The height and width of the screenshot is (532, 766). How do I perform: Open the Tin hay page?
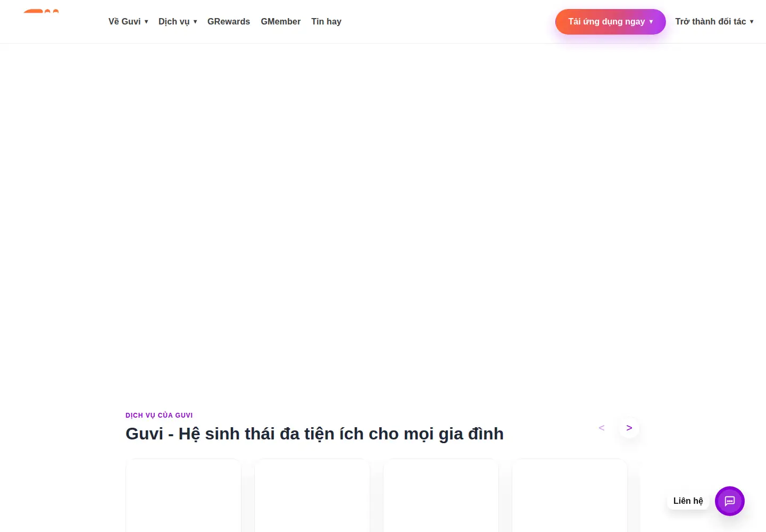(326, 21)
